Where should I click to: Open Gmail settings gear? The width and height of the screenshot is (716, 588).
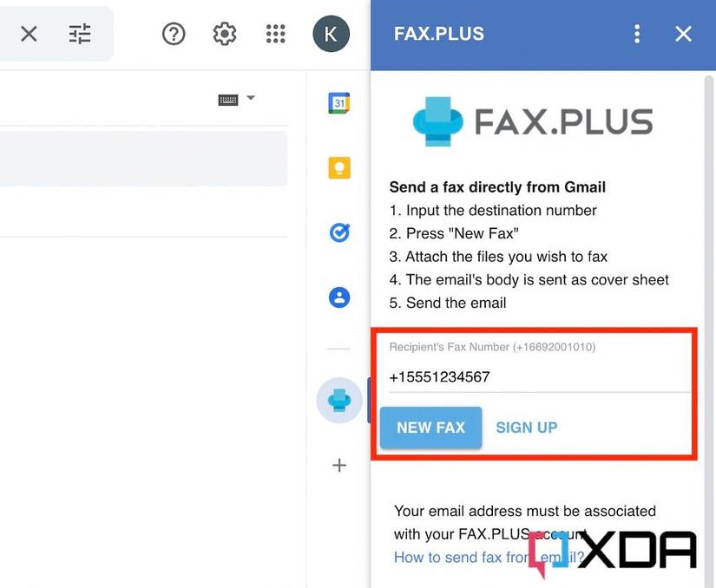(x=225, y=34)
